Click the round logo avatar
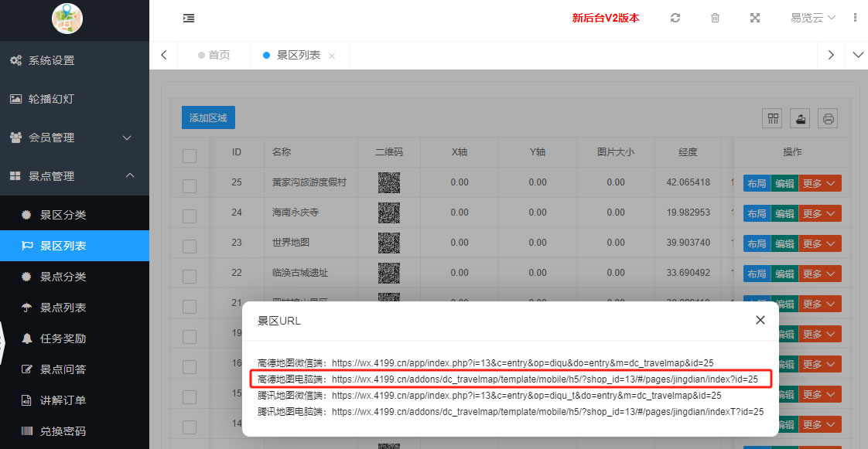Screen dimensions: 868x449 click(x=67, y=19)
